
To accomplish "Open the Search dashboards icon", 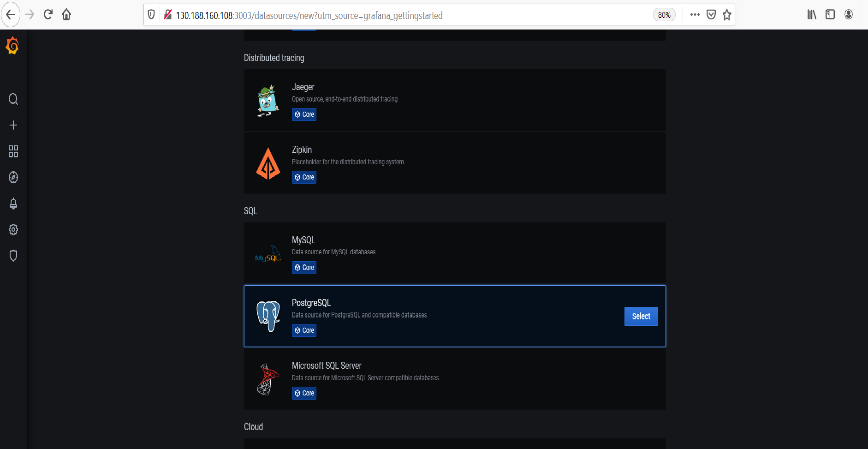I will [13, 99].
